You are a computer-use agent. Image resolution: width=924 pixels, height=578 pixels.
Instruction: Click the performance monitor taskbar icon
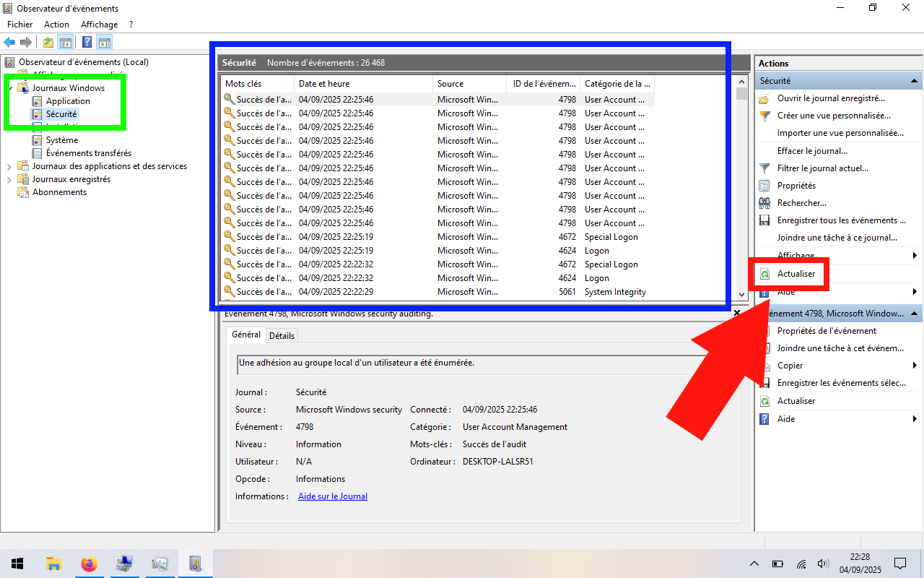coord(160,564)
